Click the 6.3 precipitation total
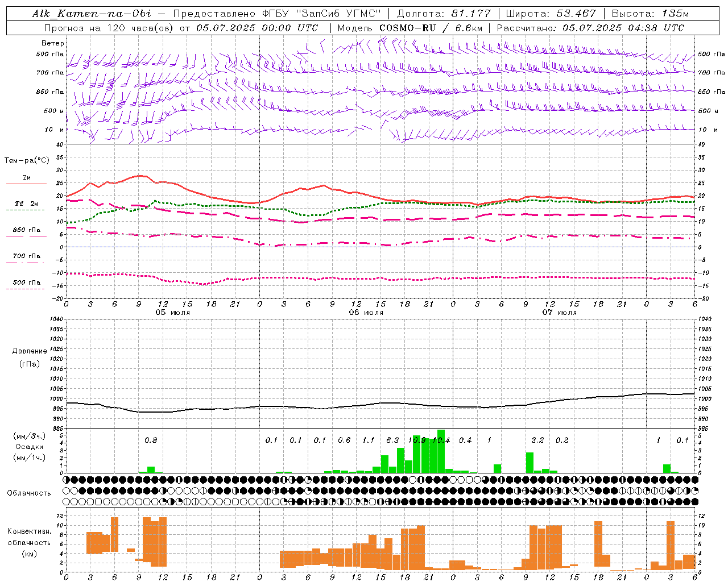 click(x=392, y=440)
